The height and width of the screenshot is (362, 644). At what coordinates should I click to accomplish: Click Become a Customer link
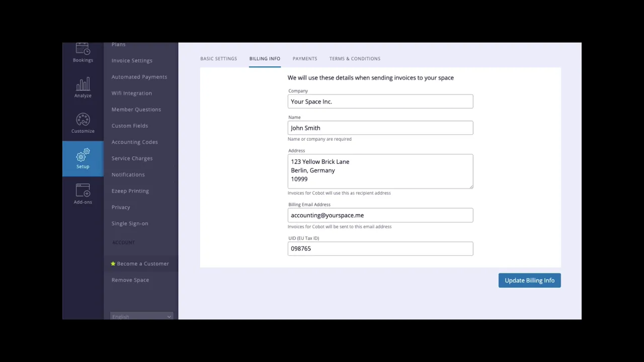point(143,263)
